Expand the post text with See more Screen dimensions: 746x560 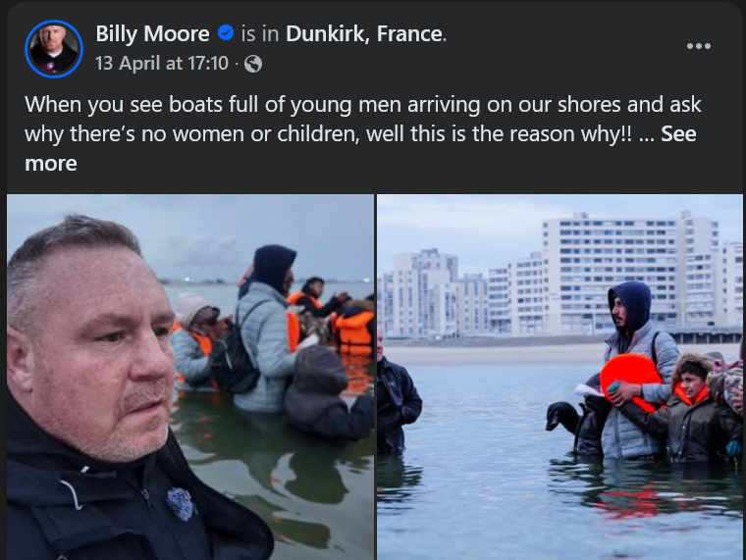point(678,134)
